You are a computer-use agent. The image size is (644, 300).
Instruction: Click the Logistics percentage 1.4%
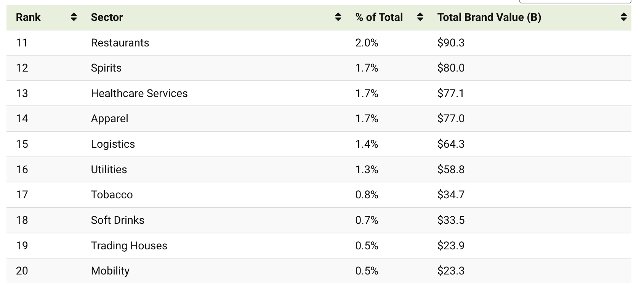tap(367, 144)
